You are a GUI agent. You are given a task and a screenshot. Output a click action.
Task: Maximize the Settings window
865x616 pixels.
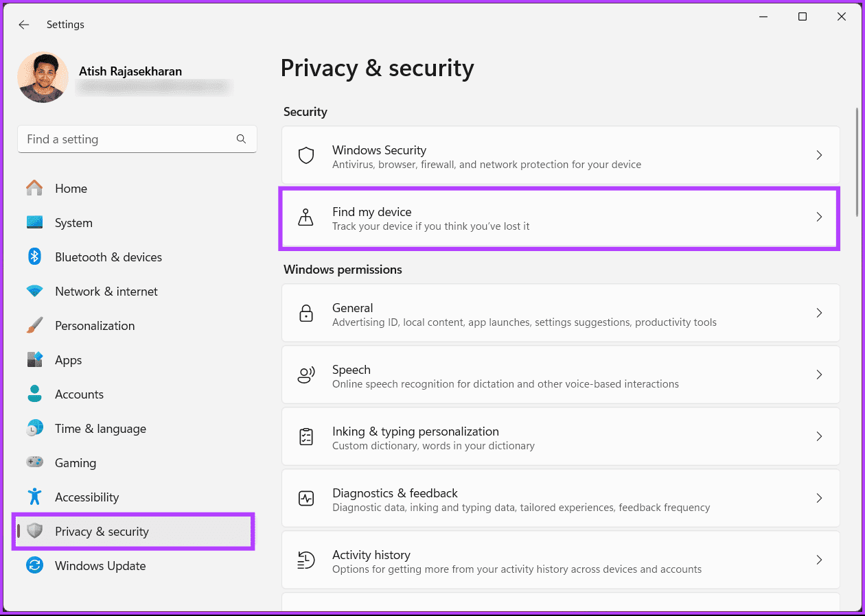point(803,17)
